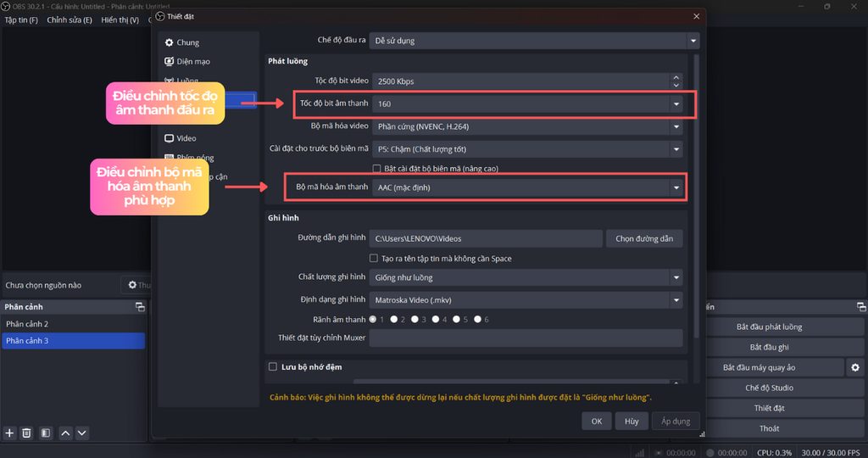Click the network signal status icon
Image resolution: width=868 pixels, height=458 pixels.
(639, 452)
